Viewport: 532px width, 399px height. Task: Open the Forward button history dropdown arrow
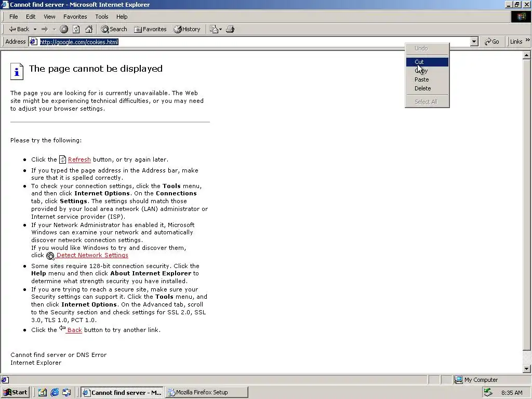(54, 29)
